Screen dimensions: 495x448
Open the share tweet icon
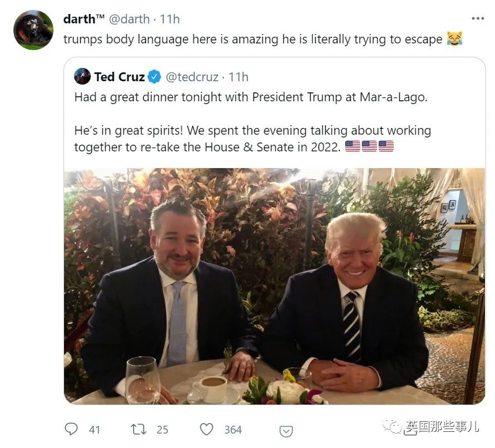286,431
